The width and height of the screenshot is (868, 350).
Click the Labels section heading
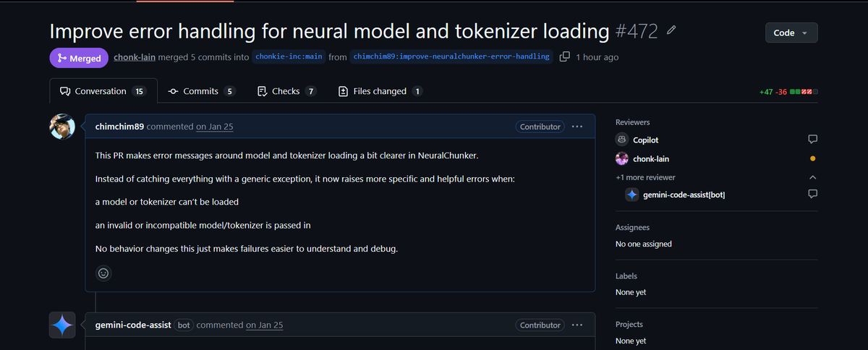click(626, 276)
